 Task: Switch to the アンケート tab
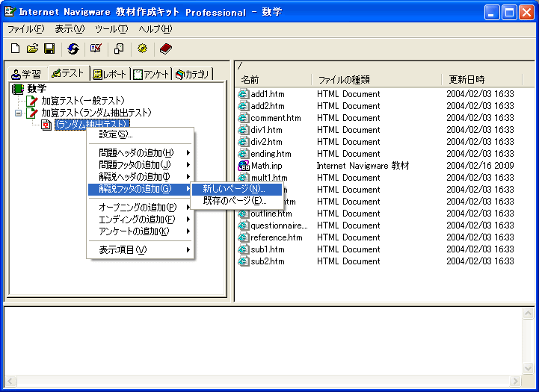coord(151,74)
